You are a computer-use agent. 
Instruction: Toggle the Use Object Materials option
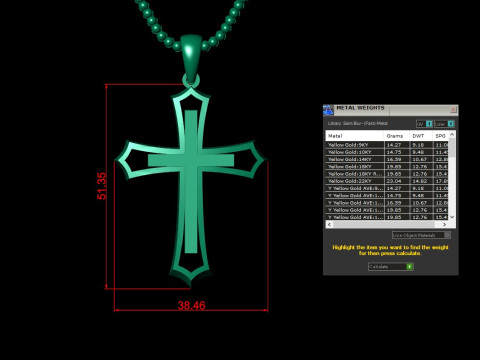421,235
